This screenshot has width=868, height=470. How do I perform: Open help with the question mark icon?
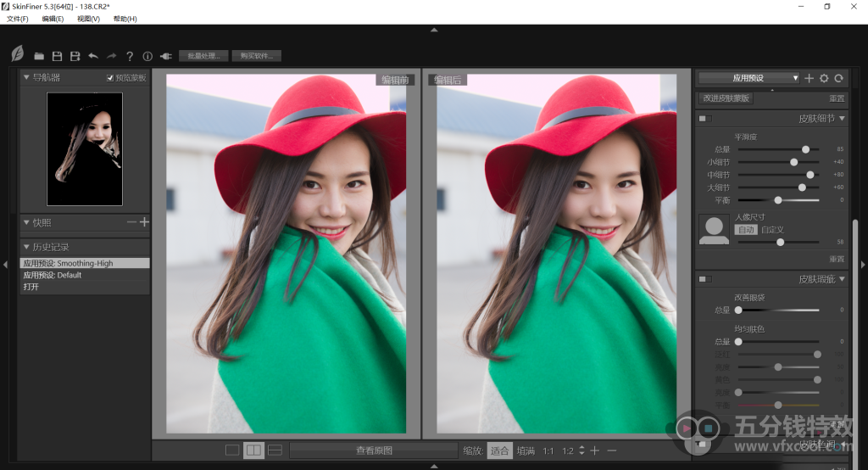(130, 56)
